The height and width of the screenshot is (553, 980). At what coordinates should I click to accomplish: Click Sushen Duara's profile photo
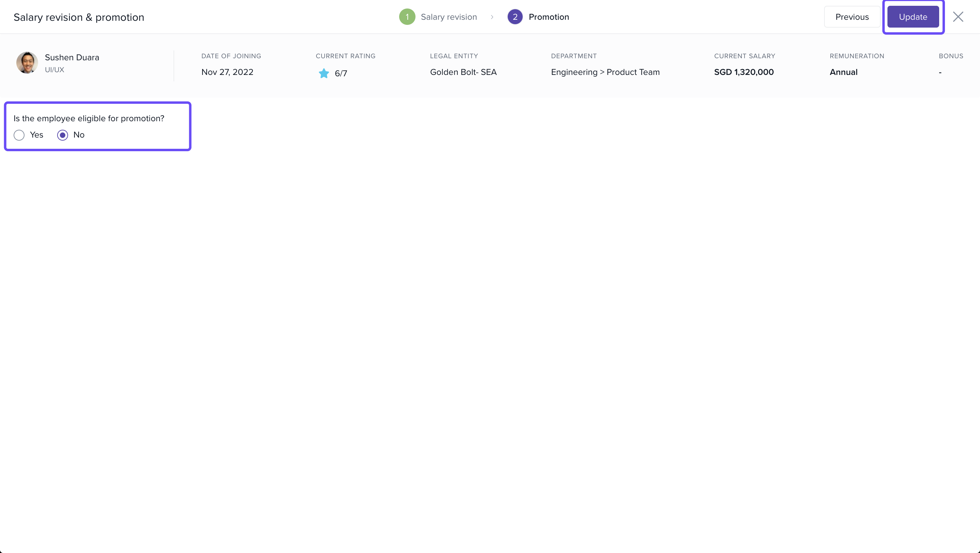pos(27,63)
